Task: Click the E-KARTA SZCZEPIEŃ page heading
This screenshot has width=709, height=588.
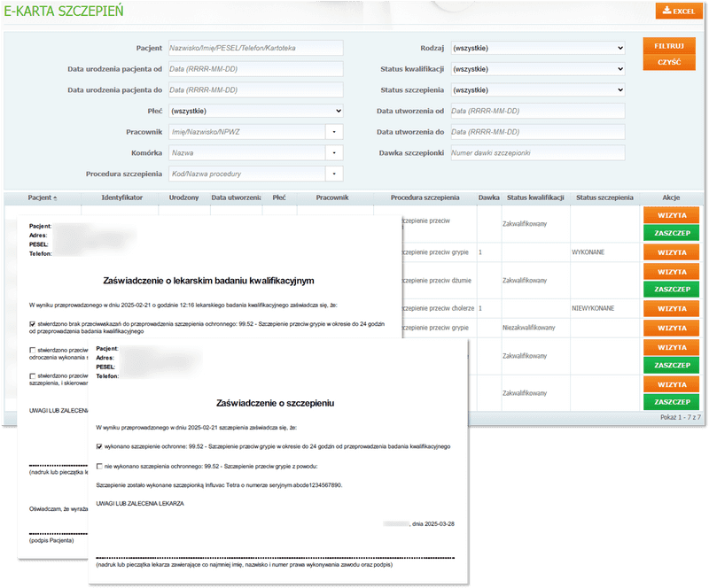Action: point(63,11)
